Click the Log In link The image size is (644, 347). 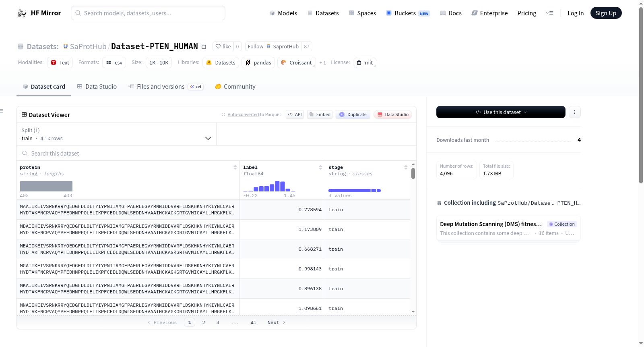(x=576, y=13)
